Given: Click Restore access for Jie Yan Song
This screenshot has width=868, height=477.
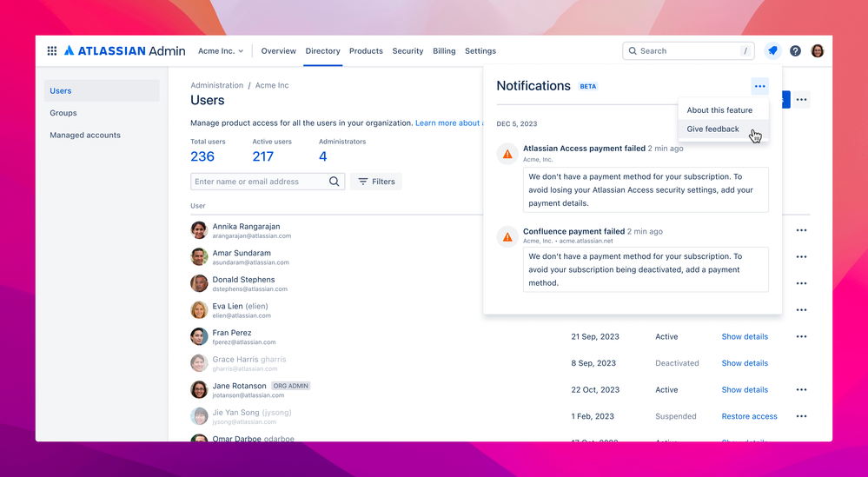Looking at the screenshot, I should 749,416.
